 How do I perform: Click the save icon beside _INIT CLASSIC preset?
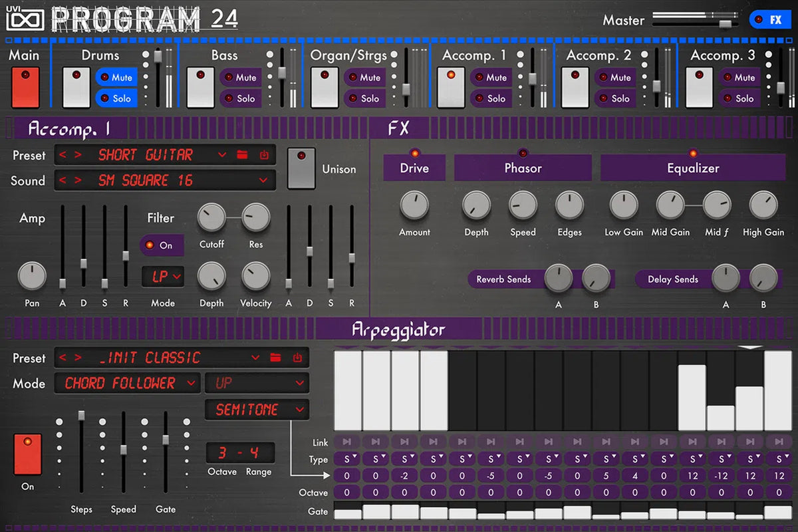coord(297,358)
